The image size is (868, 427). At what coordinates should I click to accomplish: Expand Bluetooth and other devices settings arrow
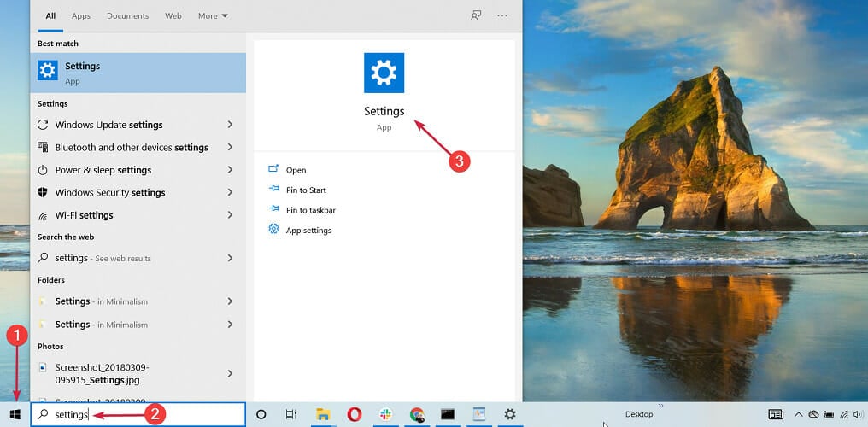click(230, 147)
